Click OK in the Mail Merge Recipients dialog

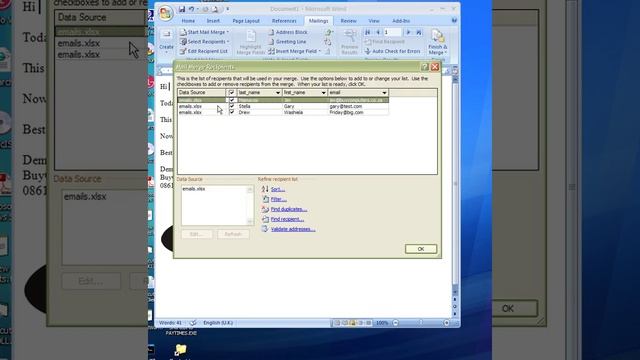tap(421, 249)
